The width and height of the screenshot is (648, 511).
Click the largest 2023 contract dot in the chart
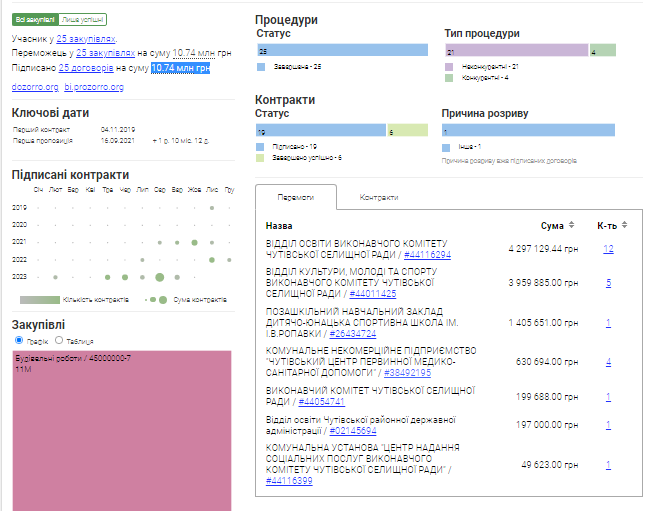(x=158, y=277)
